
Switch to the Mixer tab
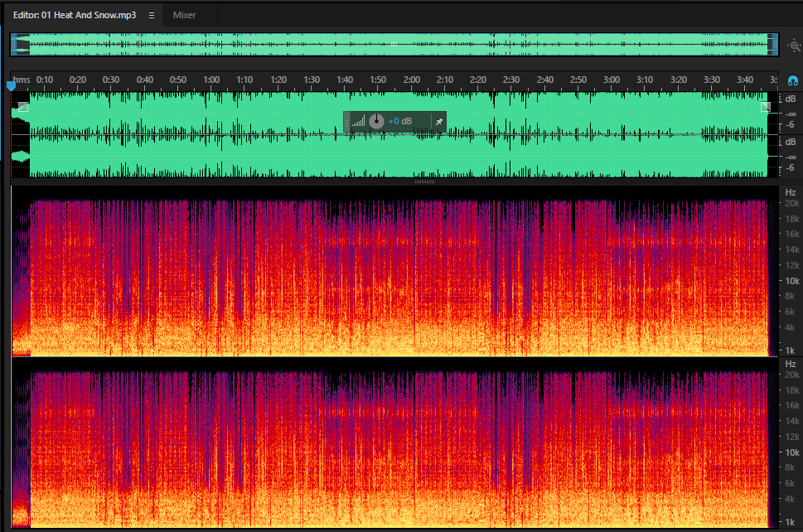(x=184, y=15)
